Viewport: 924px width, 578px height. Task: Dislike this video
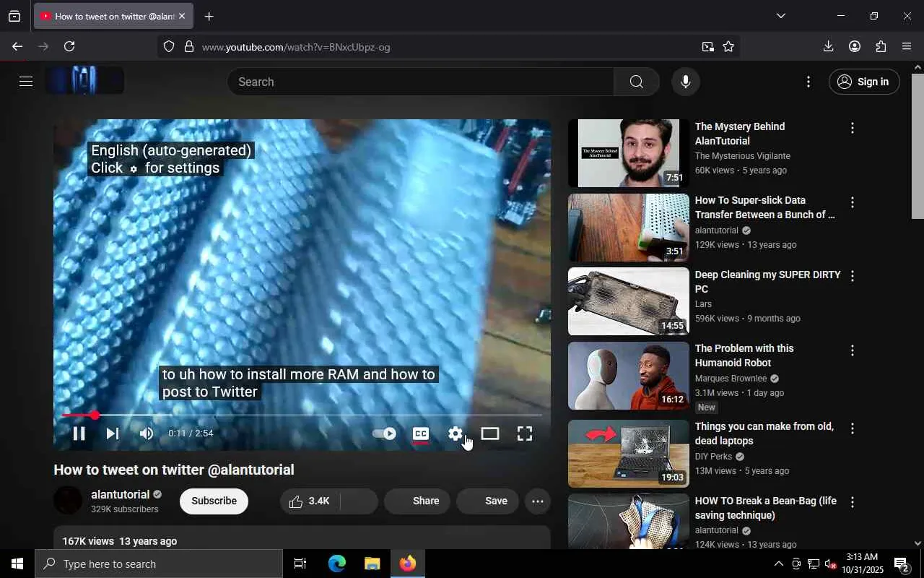(359, 501)
